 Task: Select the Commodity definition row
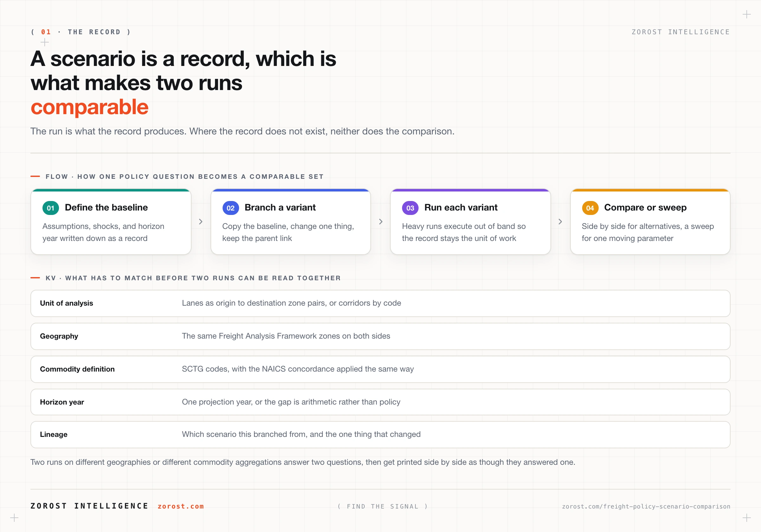point(380,369)
